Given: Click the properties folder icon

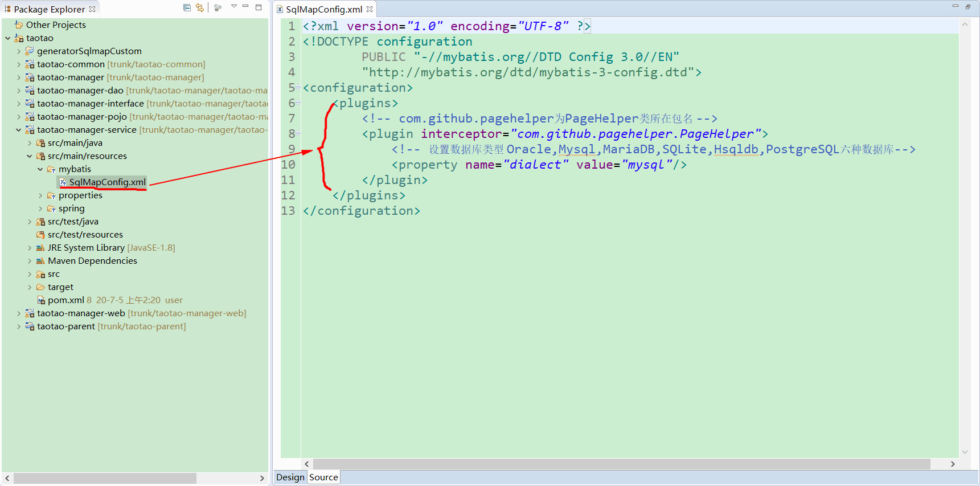Looking at the screenshot, I should point(51,195).
